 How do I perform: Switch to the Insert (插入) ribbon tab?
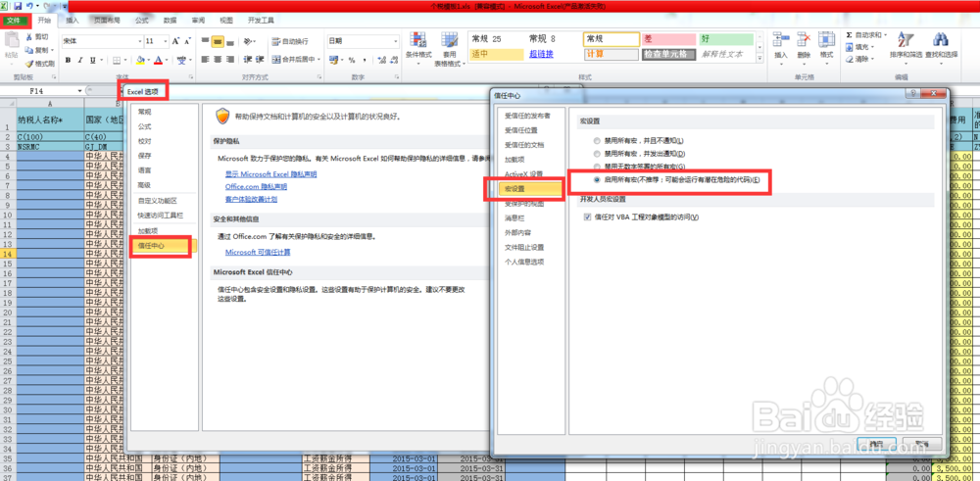(x=73, y=20)
